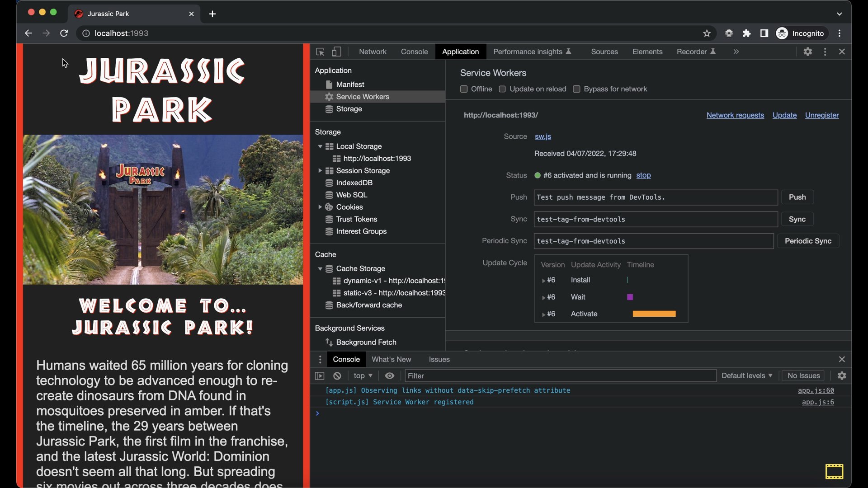Open the browser extensions puzzle icon
868x488 pixels.
746,33
